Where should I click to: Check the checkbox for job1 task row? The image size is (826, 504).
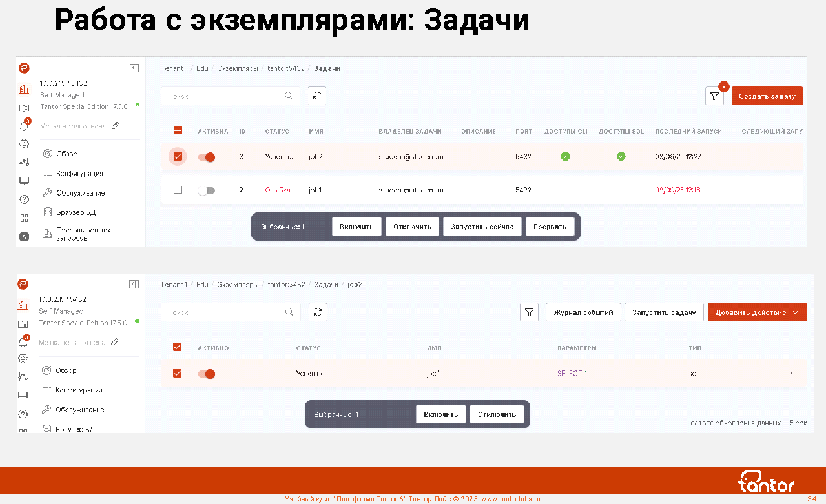point(178,190)
